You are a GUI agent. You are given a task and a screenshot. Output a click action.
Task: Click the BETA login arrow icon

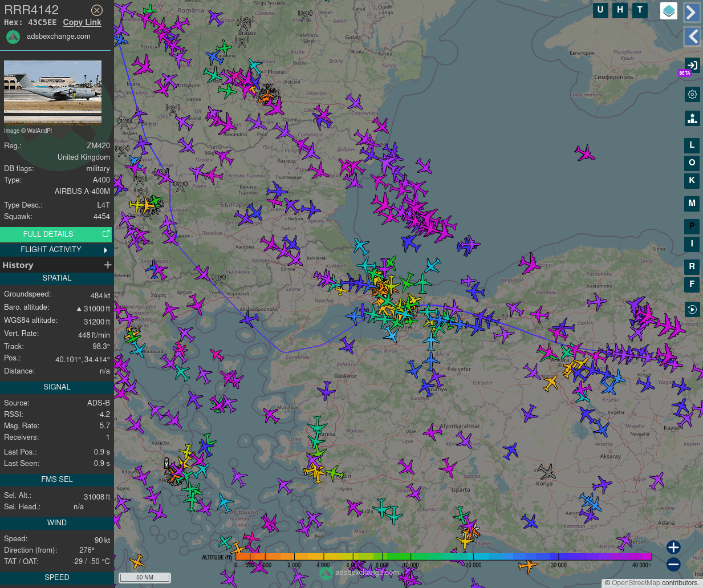click(x=692, y=65)
